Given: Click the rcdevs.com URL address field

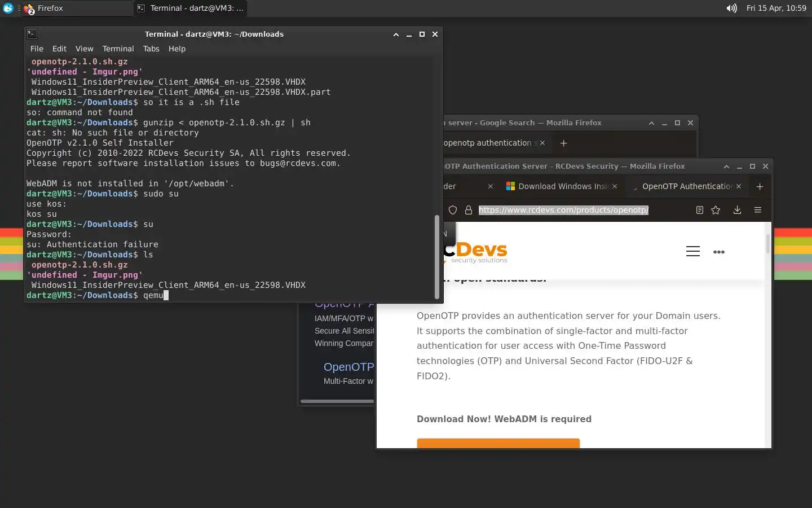Looking at the screenshot, I should point(564,210).
